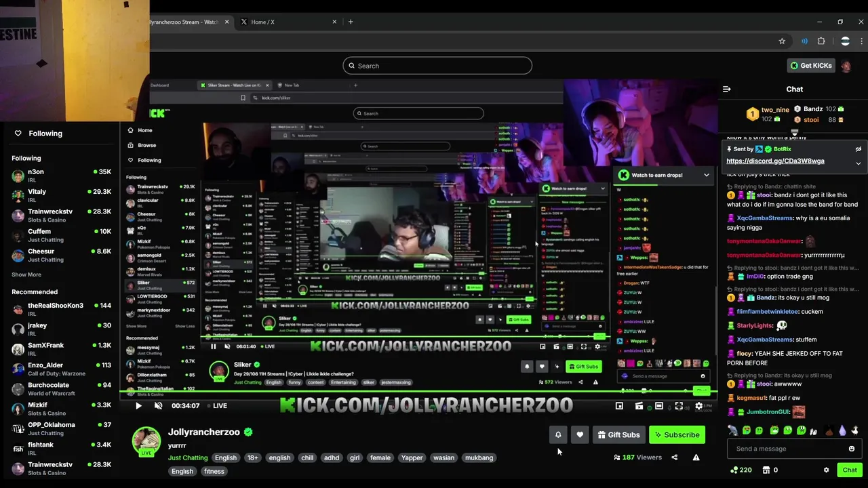The height and width of the screenshot is (488, 868).
Task: Open OPP_Oklahoma recommended channel
Action: click(x=61, y=429)
